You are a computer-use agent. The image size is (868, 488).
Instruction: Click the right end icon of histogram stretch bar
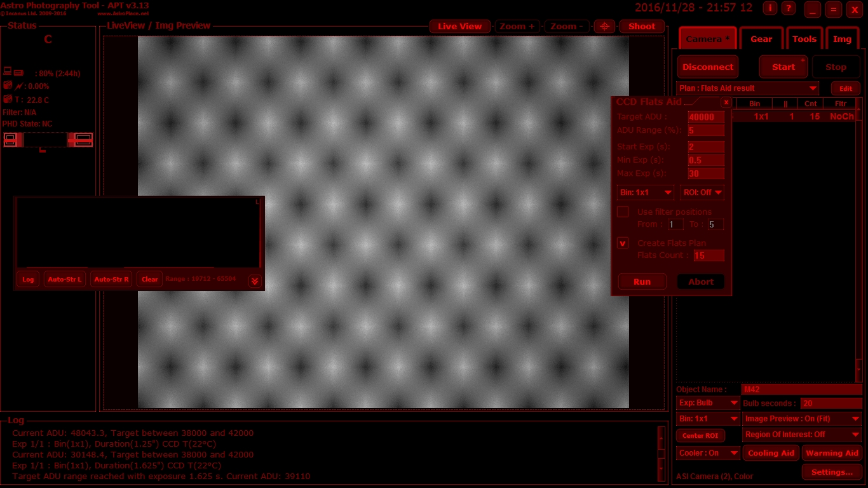pyautogui.click(x=84, y=140)
